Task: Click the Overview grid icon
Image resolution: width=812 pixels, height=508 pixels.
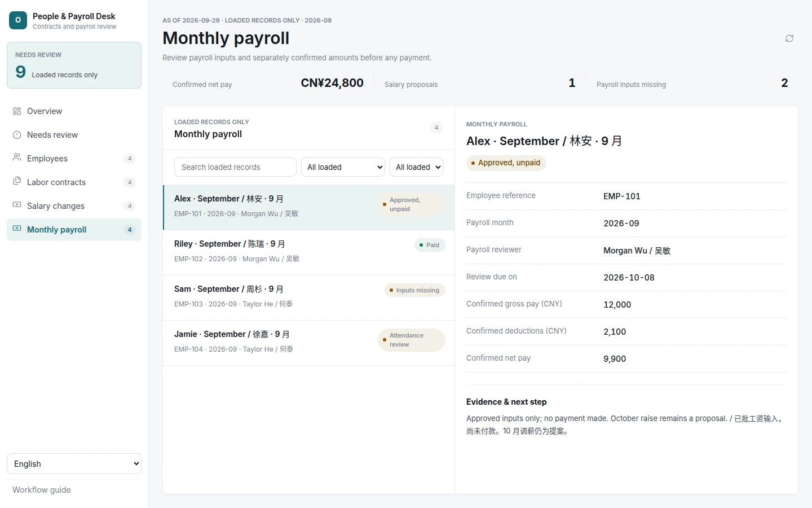Action: click(17, 111)
